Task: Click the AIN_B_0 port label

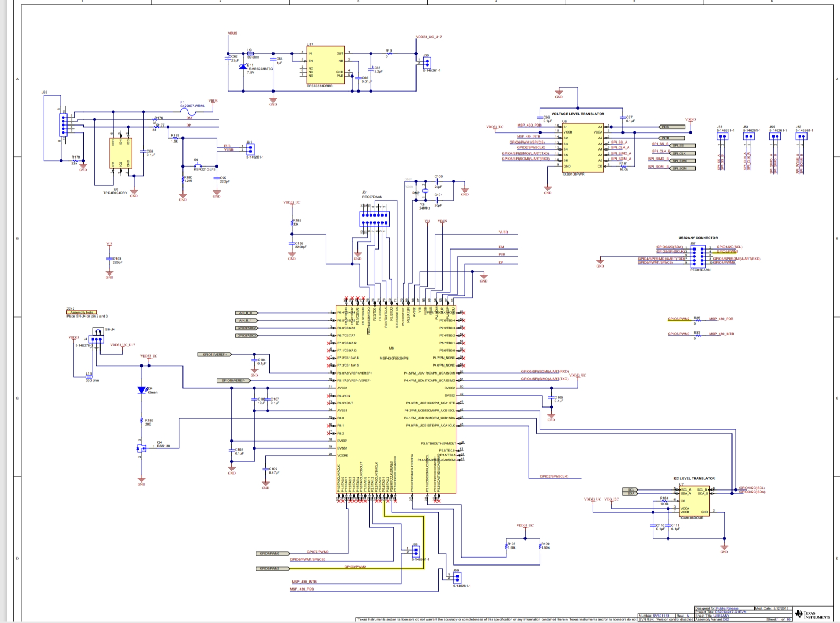Action: pos(246,313)
